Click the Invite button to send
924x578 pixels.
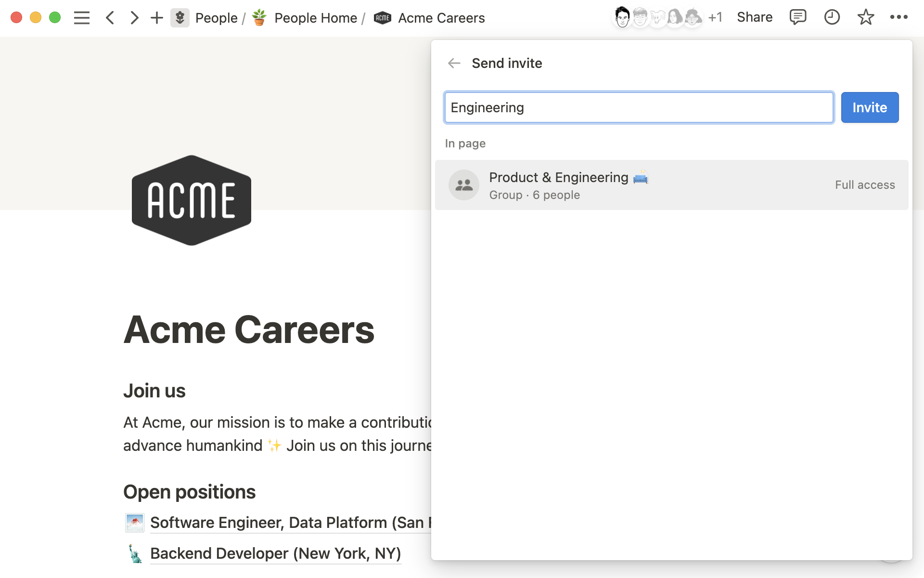[x=870, y=107]
